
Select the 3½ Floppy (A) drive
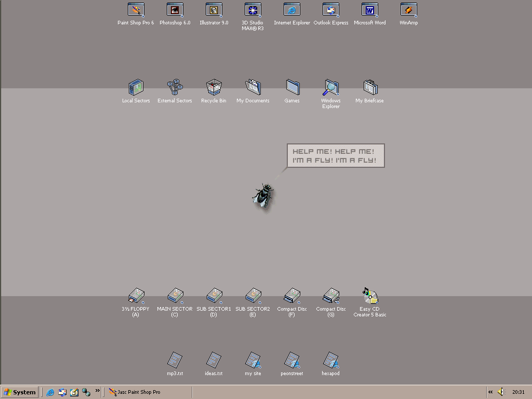click(x=137, y=296)
